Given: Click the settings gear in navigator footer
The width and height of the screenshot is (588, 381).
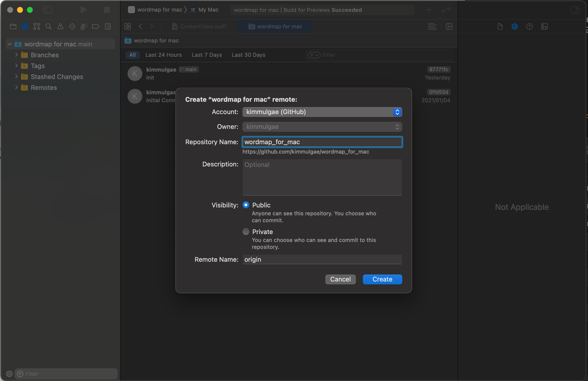Looking at the screenshot, I should point(9,374).
